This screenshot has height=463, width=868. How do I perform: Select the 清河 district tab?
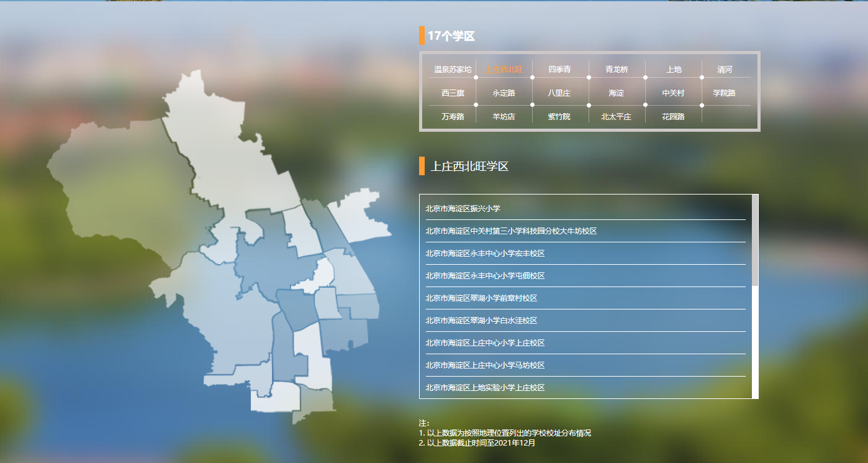coord(725,70)
